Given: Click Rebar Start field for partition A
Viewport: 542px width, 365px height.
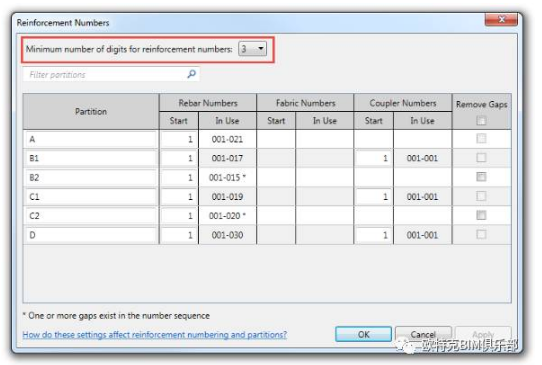Looking at the screenshot, I should [179, 139].
